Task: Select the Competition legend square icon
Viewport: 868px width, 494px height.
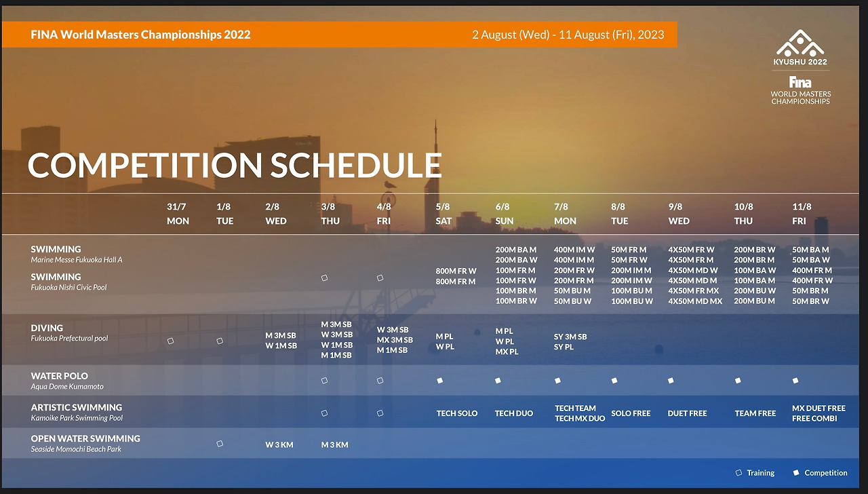Action: (796, 473)
